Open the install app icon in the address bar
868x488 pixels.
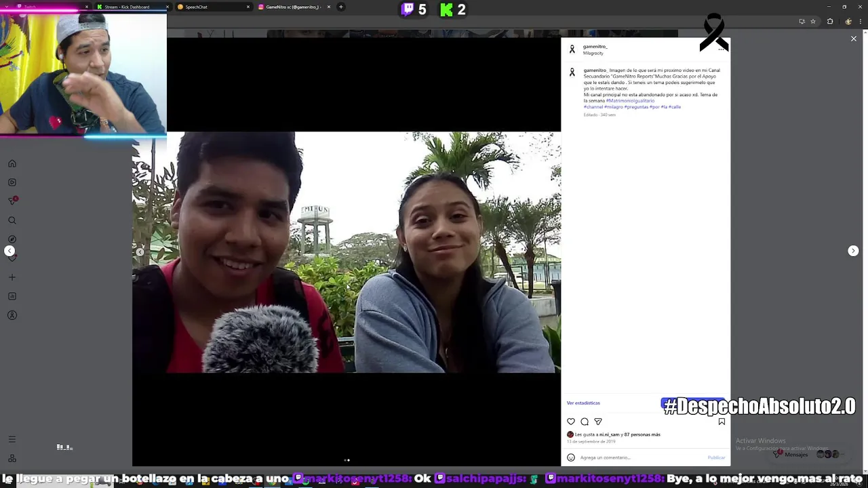tap(802, 21)
